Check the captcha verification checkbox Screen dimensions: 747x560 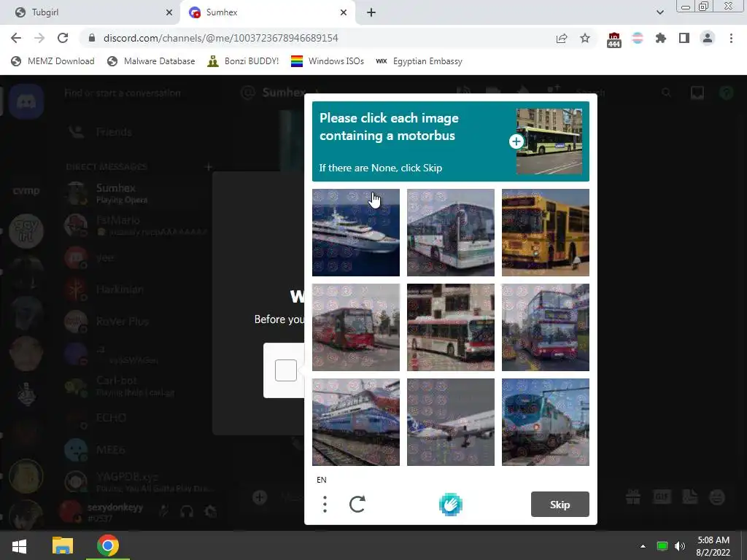pos(286,370)
